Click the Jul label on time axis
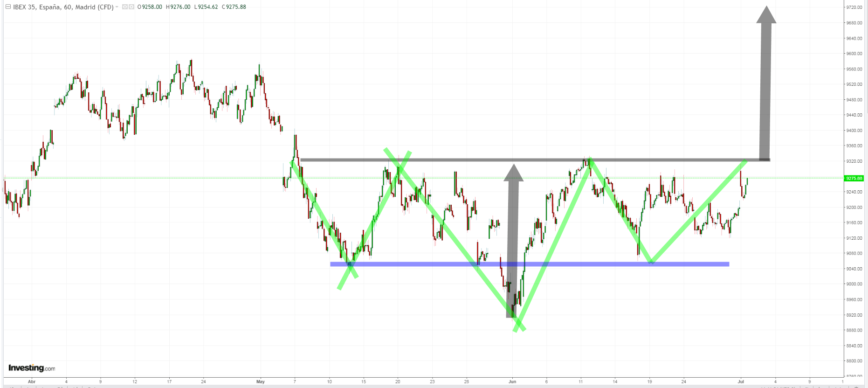Image resolution: width=868 pixels, height=388 pixels. [x=741, y=381]
